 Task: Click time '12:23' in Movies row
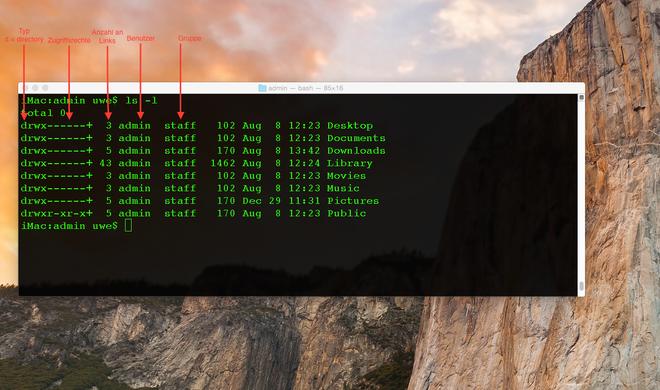click(x=304, y=176)
